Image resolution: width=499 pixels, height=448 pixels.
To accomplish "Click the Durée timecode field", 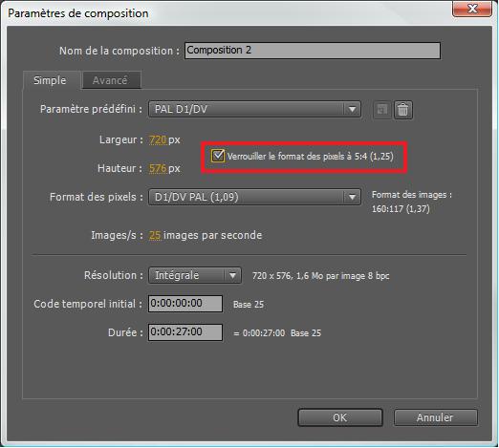I will point(185,332).
